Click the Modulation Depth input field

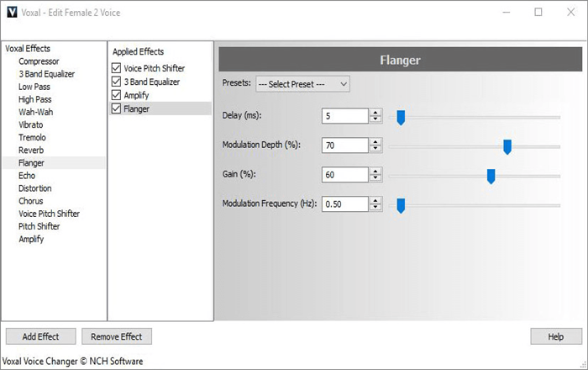coord(345,145)
